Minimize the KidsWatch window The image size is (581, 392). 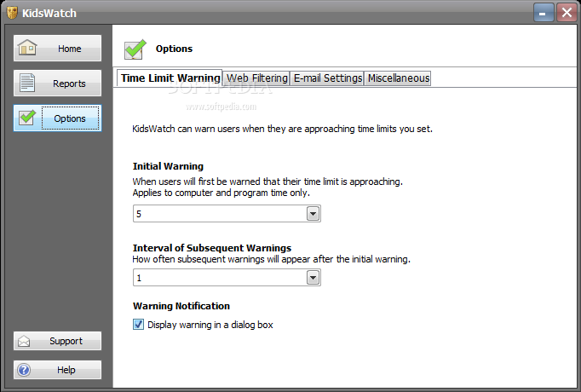(x=544, y=13)
